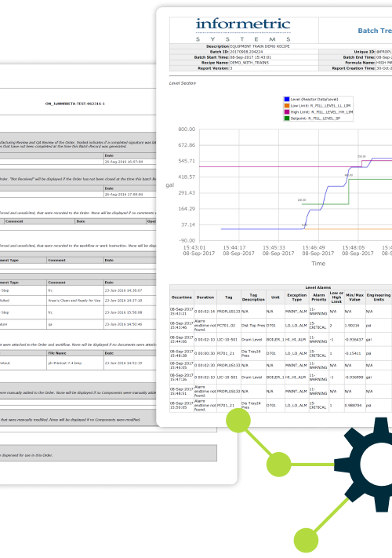Click the 'Exception Type' column header
The height and width of the screenshot is (558, 392).
tap(297, 297)
